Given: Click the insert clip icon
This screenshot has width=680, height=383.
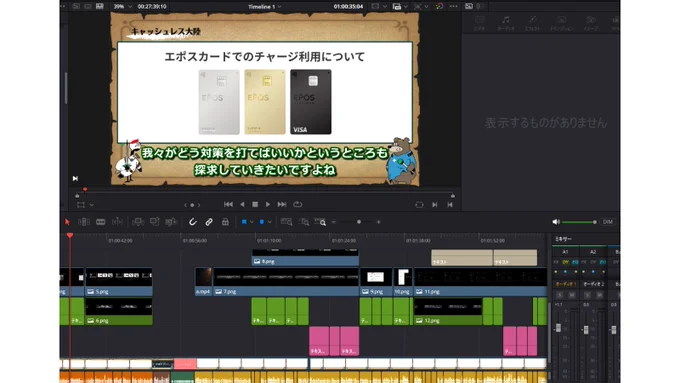Looking at the screenshot, I should (x=138, y=222).
